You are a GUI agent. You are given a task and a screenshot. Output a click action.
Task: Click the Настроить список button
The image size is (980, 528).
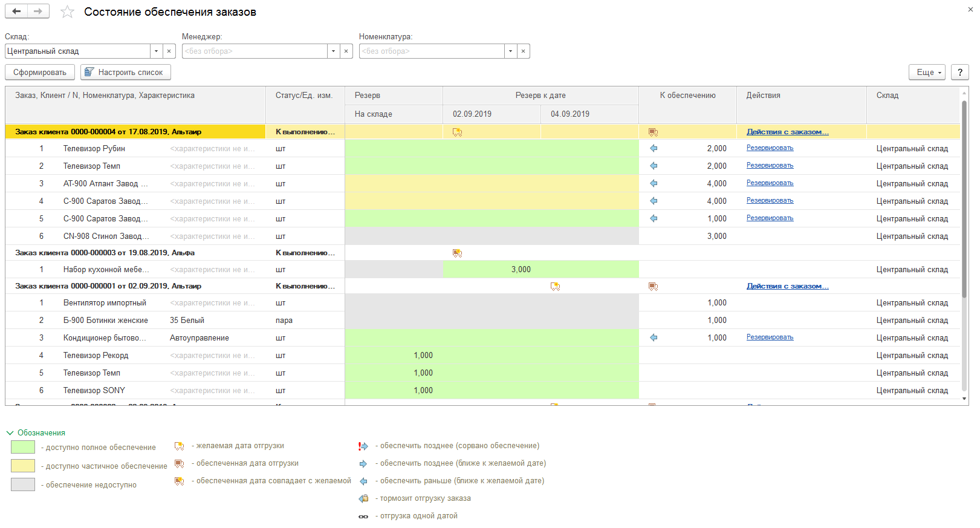126,73
